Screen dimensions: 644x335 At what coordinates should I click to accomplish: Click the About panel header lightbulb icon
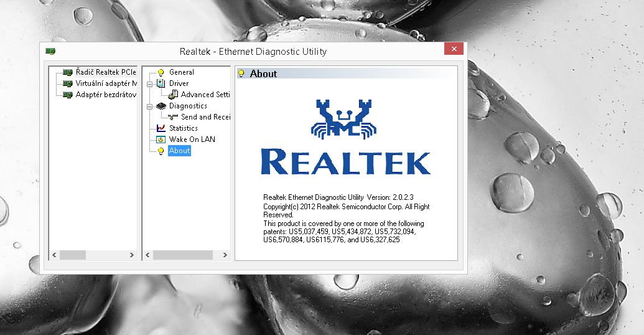point(241,74)
